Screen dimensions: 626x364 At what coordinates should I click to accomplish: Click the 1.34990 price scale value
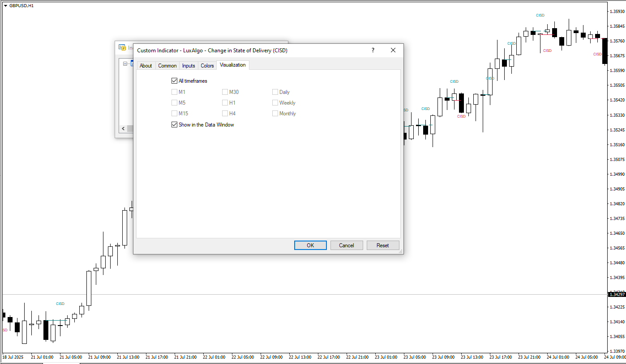click(617, 174)
